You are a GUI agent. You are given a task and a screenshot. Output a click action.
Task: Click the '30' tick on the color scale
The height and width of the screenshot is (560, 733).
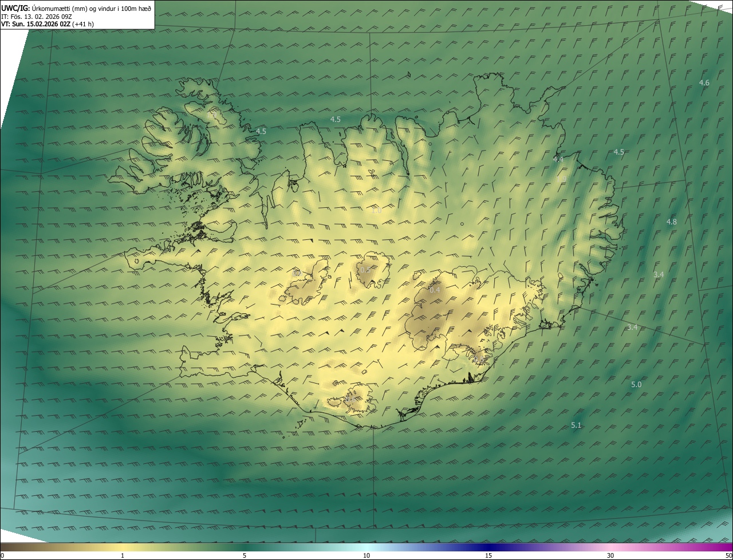610,555
